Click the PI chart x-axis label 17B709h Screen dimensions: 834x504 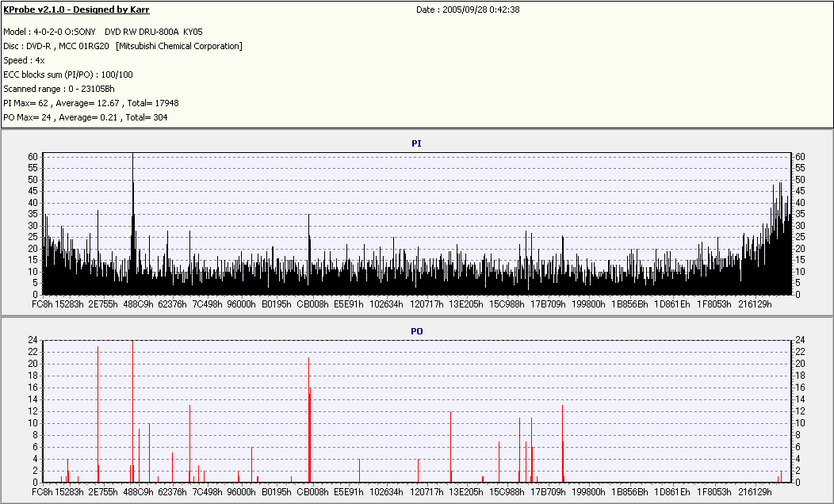[x=549, y=304]
